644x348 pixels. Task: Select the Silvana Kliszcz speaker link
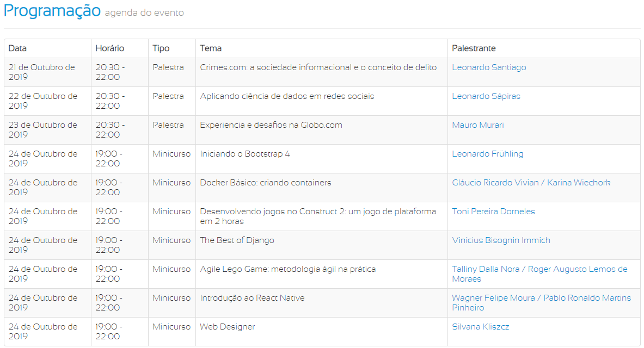[x=480, y=327]
